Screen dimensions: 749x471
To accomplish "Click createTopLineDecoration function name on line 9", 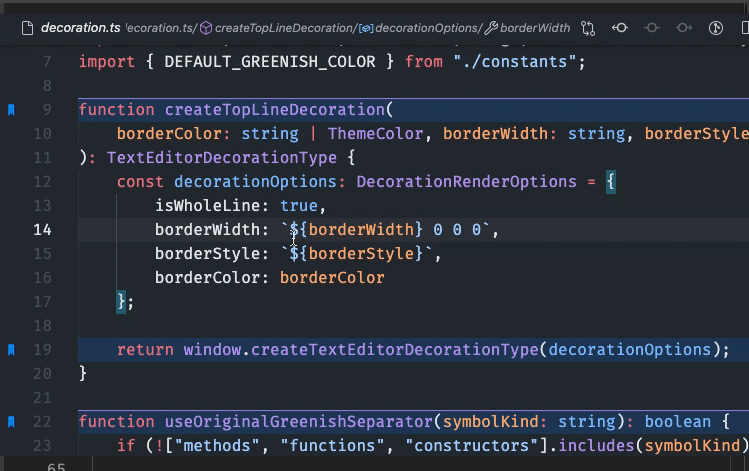I will click(275, 110).
